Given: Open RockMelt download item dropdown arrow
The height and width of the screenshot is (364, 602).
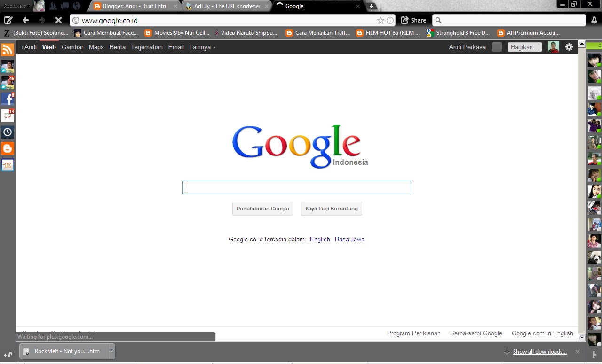Looking at the screenshot, I should point(112,351).
